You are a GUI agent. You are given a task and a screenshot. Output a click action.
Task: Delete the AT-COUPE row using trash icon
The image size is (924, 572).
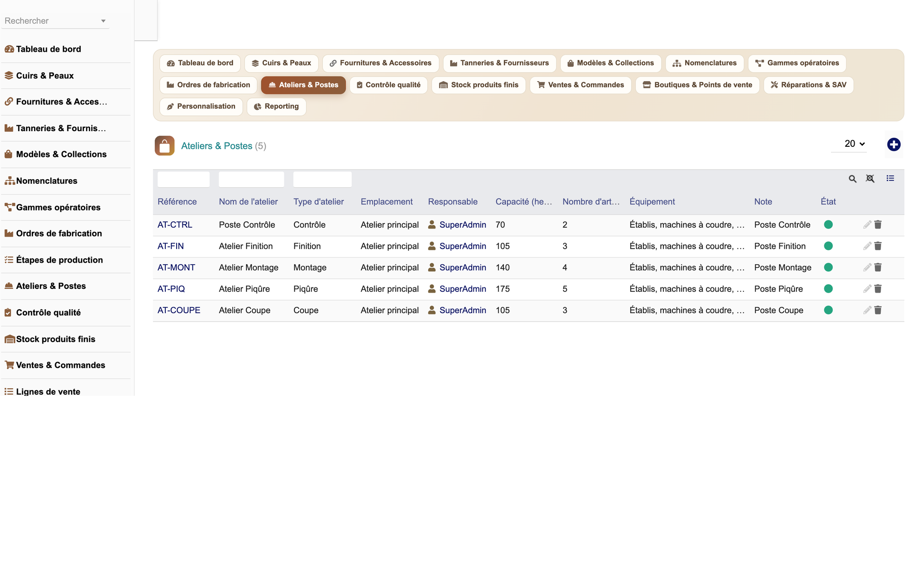tap(878, 310)
